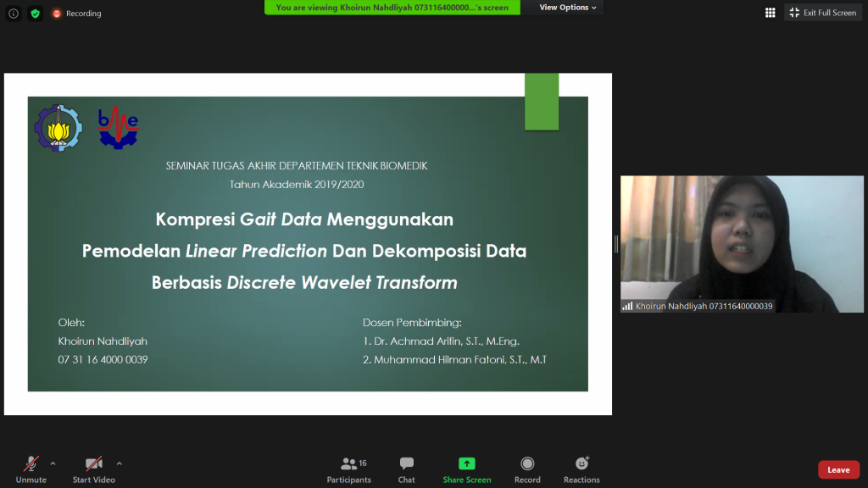Click the resize handle beside the video panel
This screenshot has height=488, width=868.
pyautogui.click(x=616, y=244)
